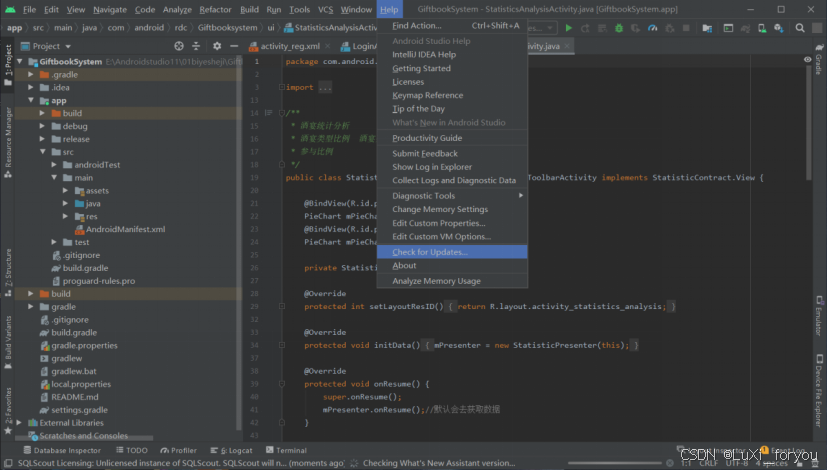Open the AVD Manager phone icon

click(762, 28)
